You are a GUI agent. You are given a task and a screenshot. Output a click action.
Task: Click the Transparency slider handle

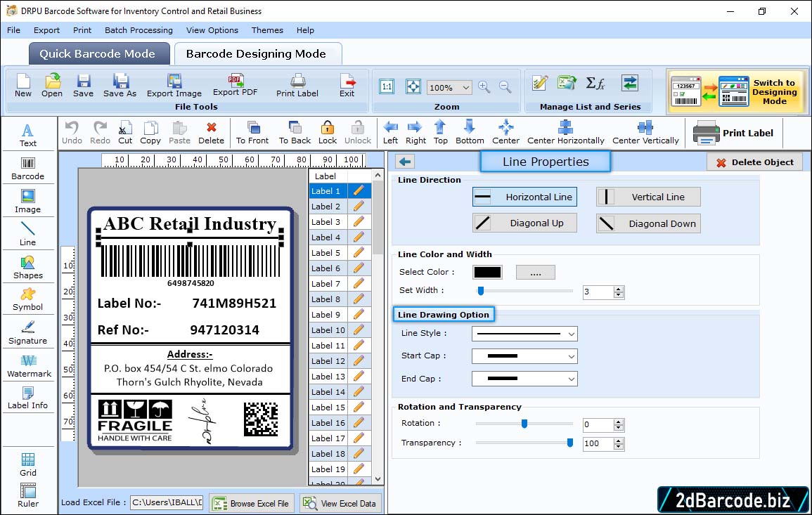click(x=569, y=443)
